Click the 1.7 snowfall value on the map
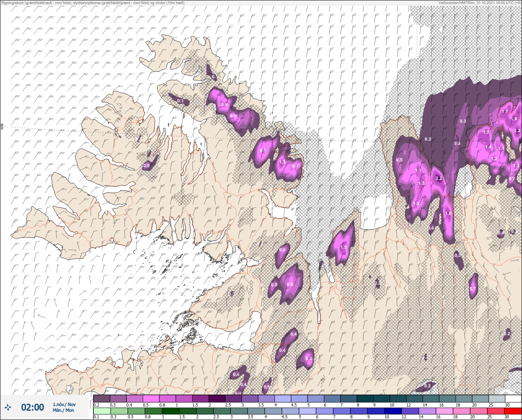 505,111
